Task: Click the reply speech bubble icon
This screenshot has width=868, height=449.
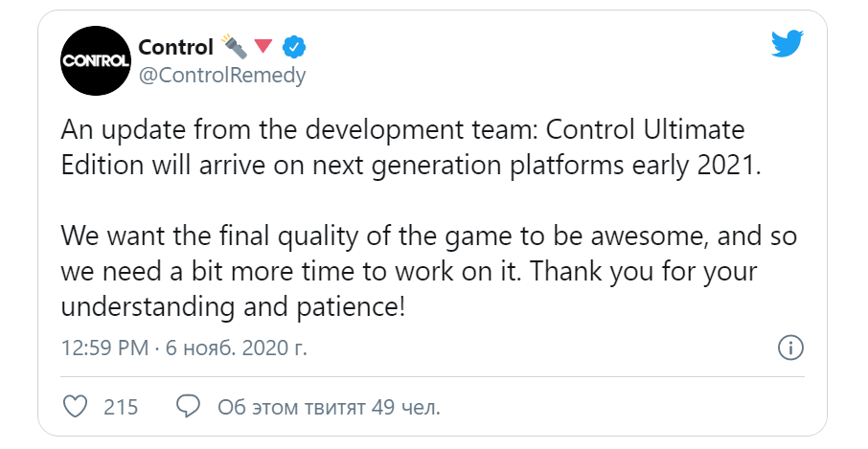Action: tap(190, 407)
